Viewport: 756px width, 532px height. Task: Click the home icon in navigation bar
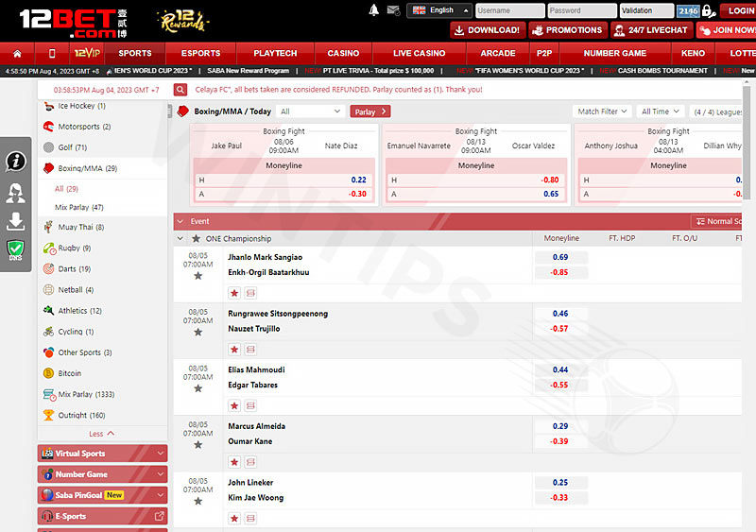tap(17, 54)
